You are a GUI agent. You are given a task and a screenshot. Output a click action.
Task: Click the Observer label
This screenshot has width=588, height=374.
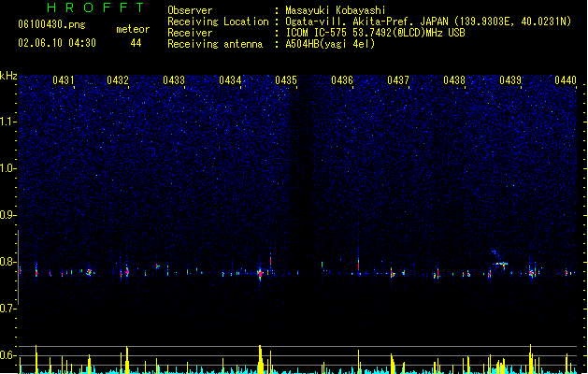[x=190, y=10]
